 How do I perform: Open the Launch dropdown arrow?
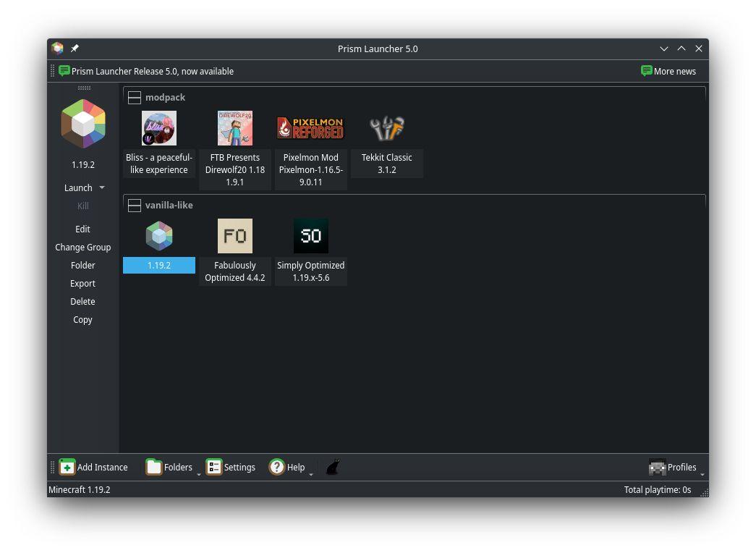pos(102,187)
